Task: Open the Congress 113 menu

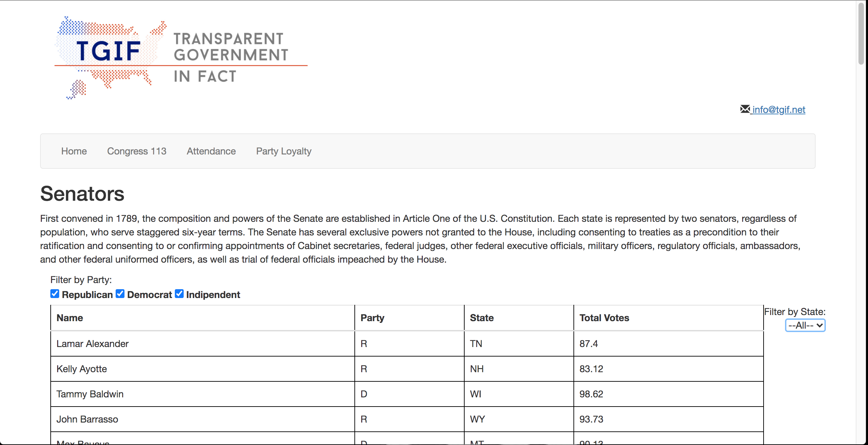Action: (x=137, y=151)
